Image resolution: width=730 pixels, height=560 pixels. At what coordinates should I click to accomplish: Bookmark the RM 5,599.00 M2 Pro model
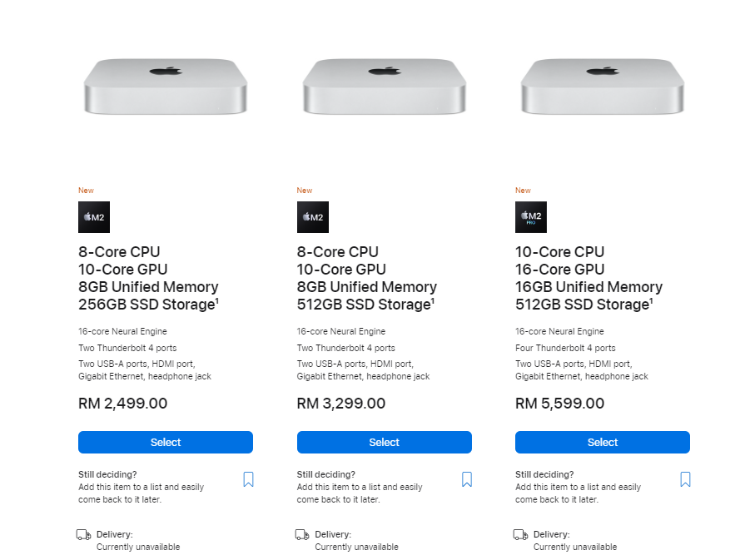685,479
